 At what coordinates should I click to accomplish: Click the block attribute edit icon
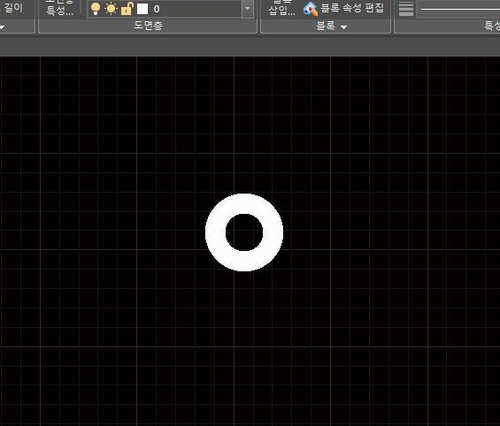click(x=310, y=9)
